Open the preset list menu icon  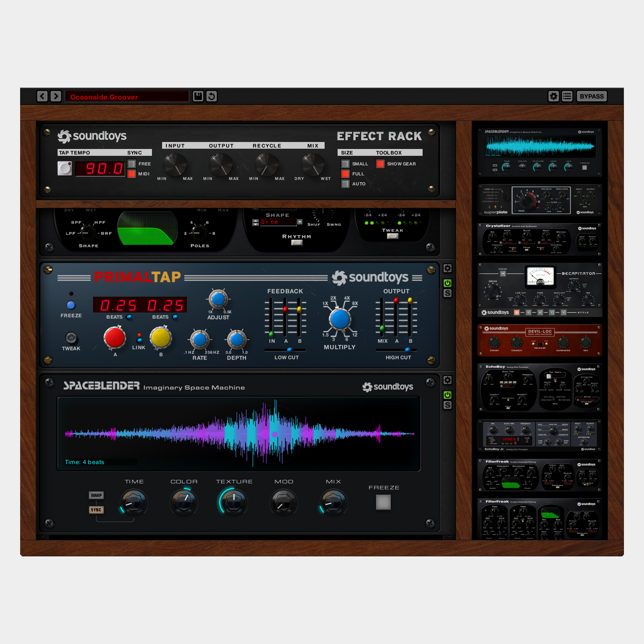click(567, 96)
